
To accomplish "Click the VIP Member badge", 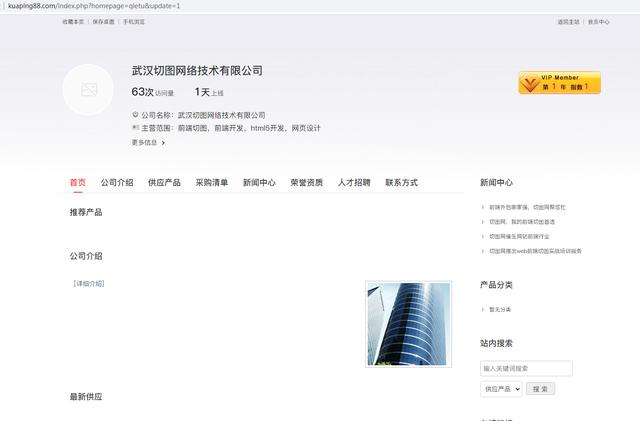I will click(x=559, y=83).
